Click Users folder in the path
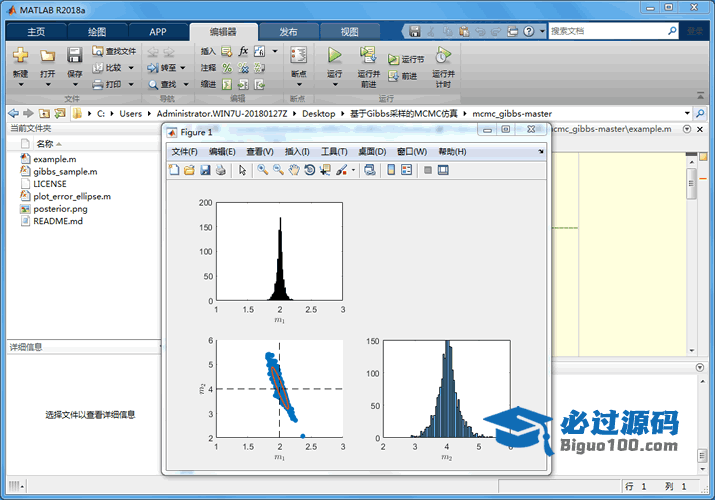Viewport: 715px width, 500px height. coord(130,113)
